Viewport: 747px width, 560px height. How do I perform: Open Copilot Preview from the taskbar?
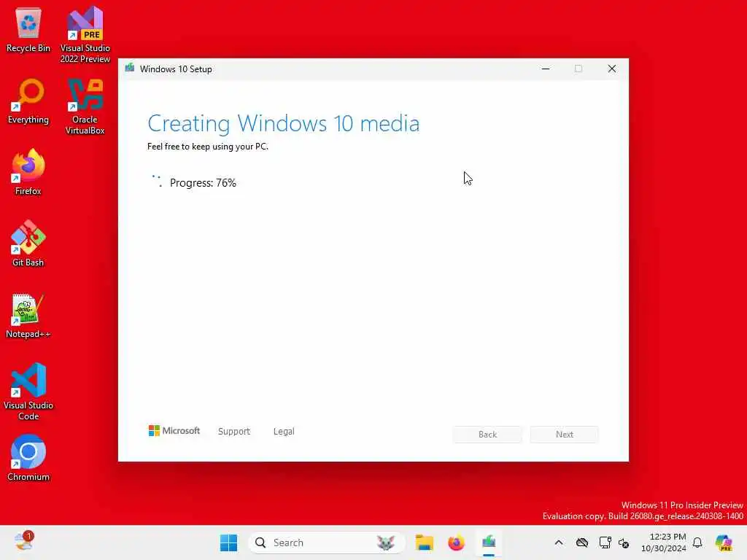pos(724,542)
